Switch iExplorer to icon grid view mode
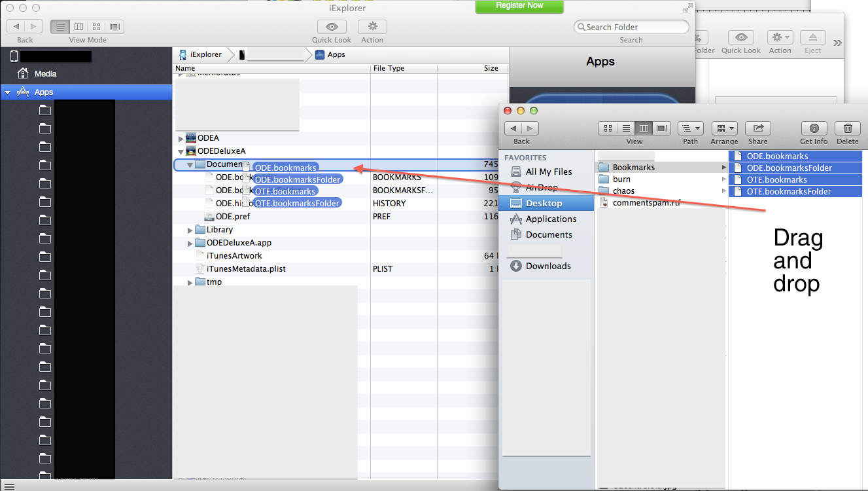 97,27
